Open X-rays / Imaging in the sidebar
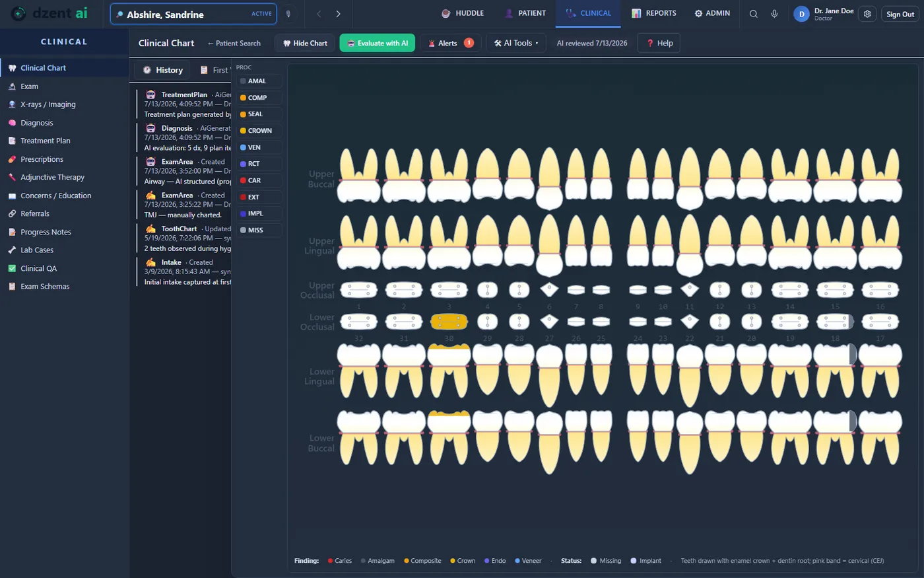This screenshot has width=924, height=578. 64,104
